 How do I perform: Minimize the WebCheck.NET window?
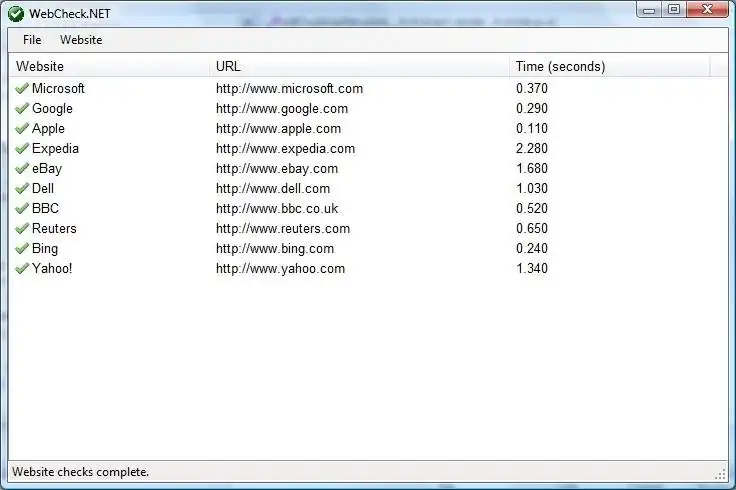649,10
